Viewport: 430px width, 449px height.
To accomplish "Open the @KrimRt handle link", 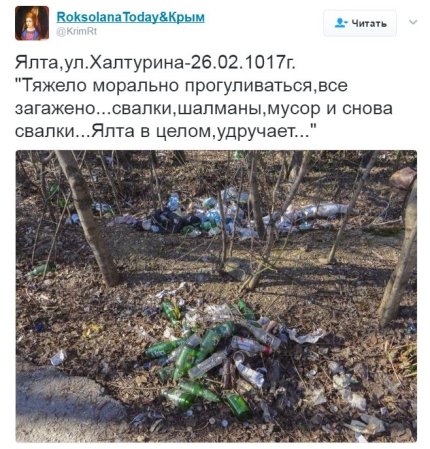I will click(x=76, y=31).
